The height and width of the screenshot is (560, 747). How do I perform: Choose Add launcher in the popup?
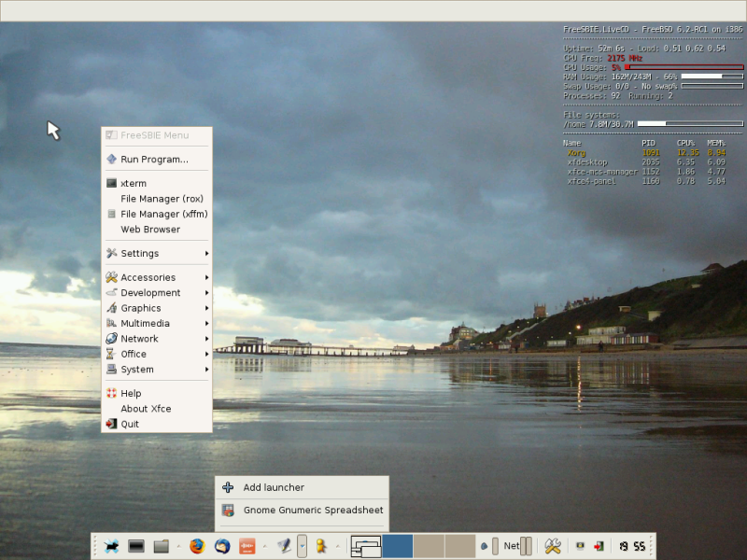[x=274, y=487]
